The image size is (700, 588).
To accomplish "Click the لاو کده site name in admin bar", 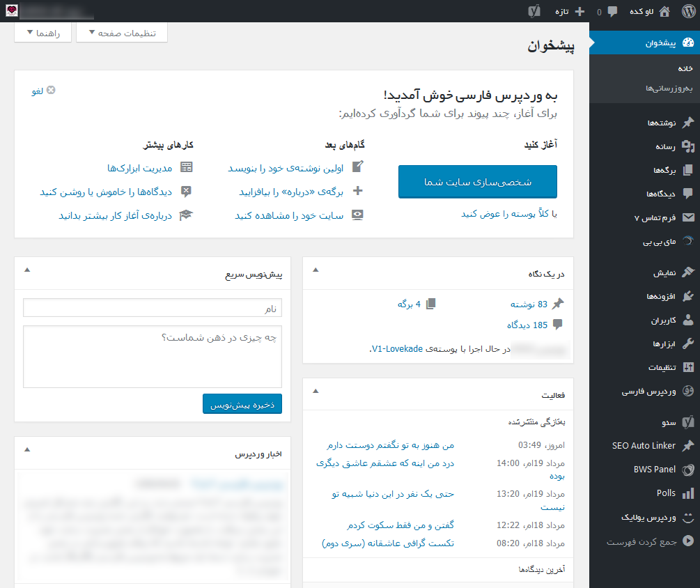I will pyautogui.click(x=641, y=12).
